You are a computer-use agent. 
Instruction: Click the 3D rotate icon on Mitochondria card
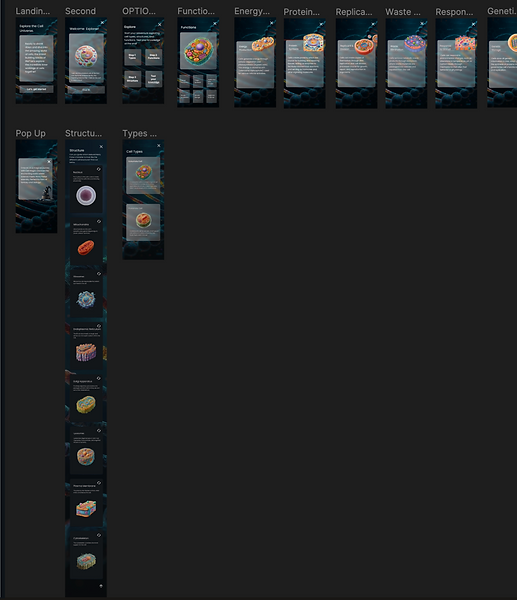coord(99,221)
